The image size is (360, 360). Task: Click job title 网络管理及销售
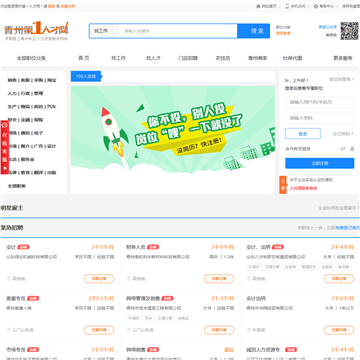click(143, 298)
